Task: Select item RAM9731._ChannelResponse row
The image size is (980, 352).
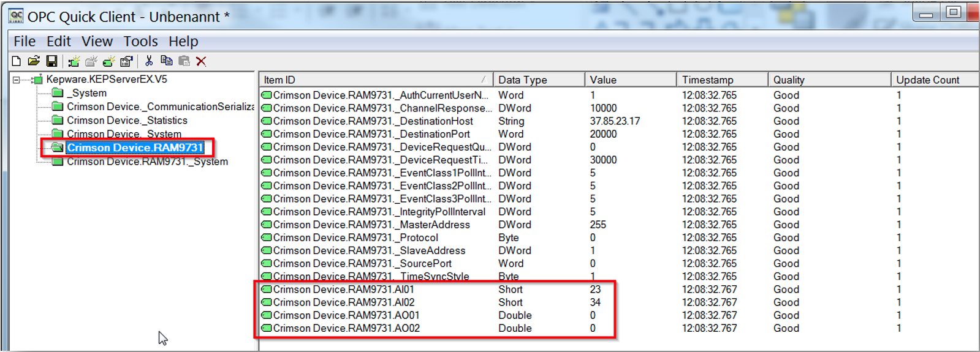Action: point(382,108)
